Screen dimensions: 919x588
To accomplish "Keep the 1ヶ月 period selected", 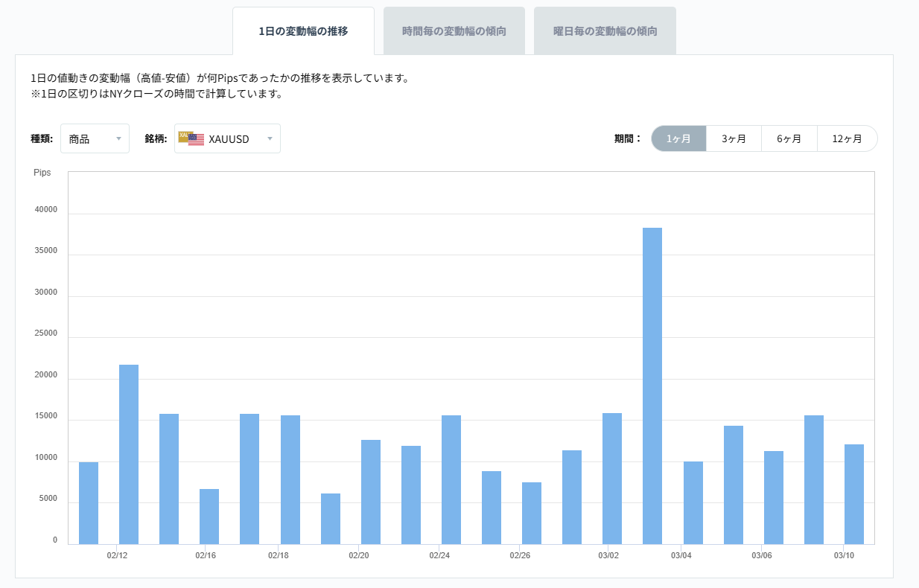I will click(x=678, y=138).
